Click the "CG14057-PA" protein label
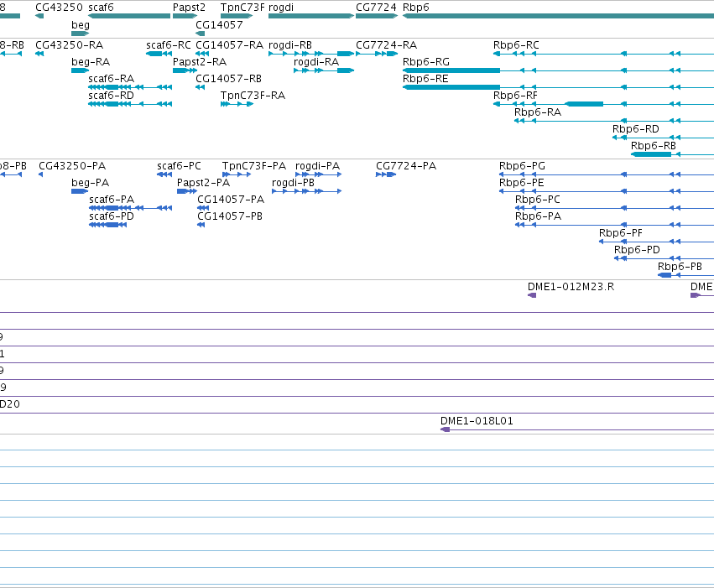Screen dimensions: 714x588 231,200
